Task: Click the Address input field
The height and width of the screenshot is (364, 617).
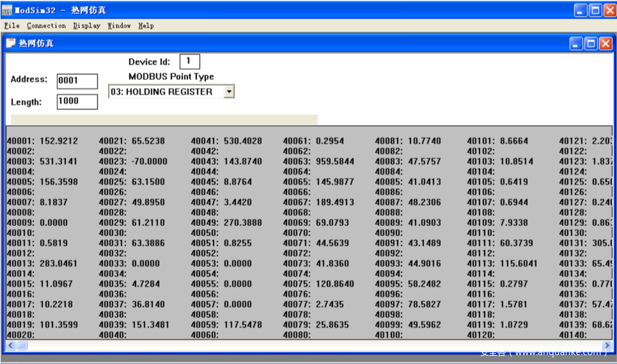Action: 77,81
